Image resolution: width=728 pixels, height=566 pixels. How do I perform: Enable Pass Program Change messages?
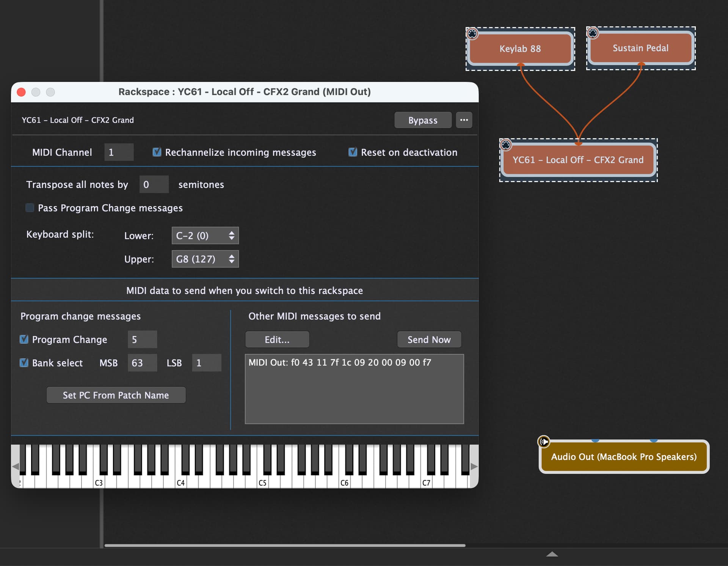[30, 208]
